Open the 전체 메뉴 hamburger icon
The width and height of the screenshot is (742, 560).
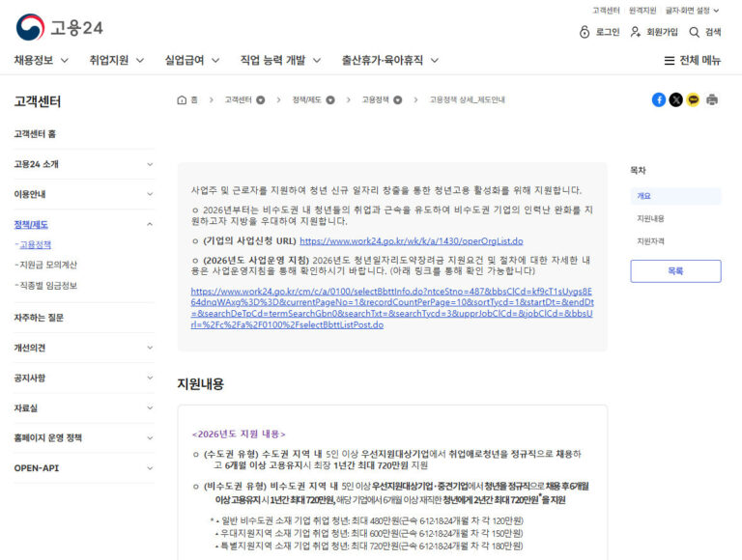670,61
